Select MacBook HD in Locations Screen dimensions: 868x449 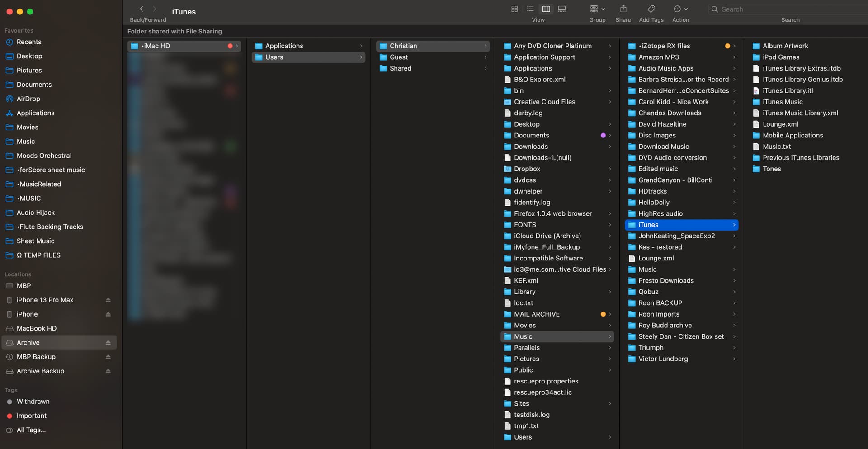tap(36, 328)
